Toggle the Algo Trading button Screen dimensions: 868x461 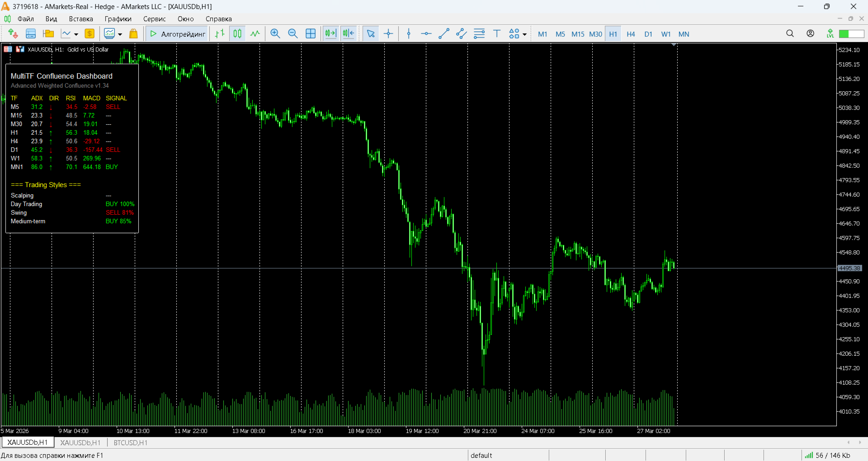point(177,34)
